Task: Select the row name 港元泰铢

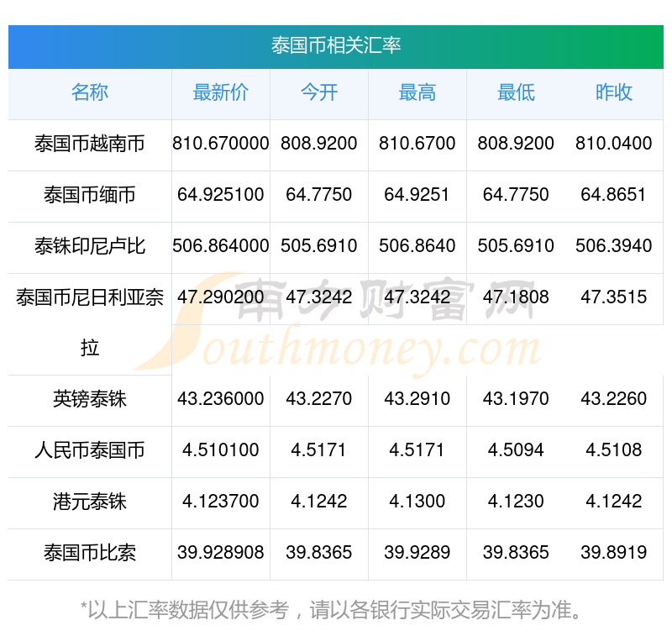Action: point(90,502)
